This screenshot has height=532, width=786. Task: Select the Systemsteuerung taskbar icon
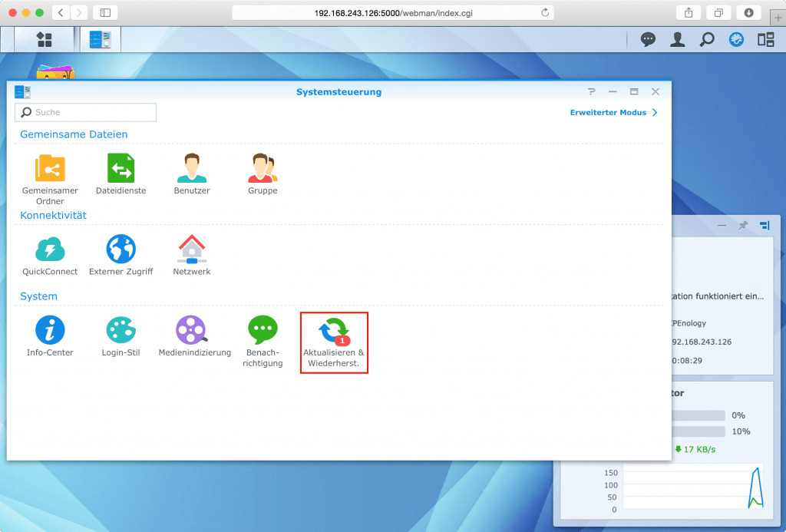point(101,40)
